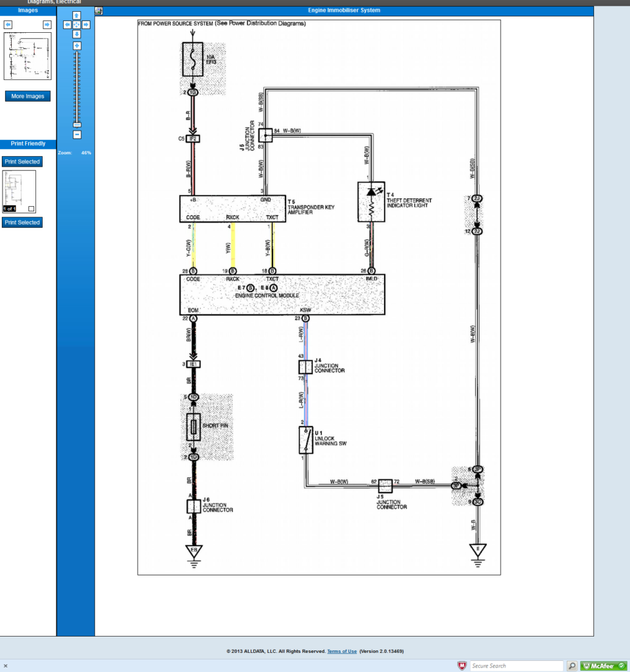This screenshot has width=630, height=672.
Task: Click the Images panel header
Action: 28,10
